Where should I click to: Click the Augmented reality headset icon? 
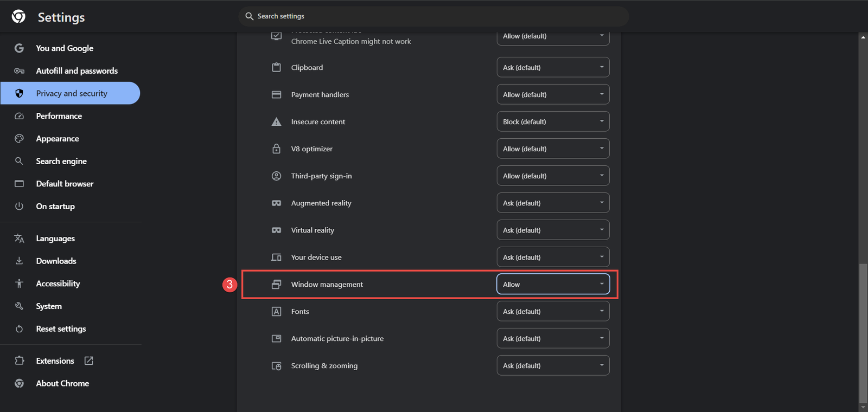[x=277, y=203]
